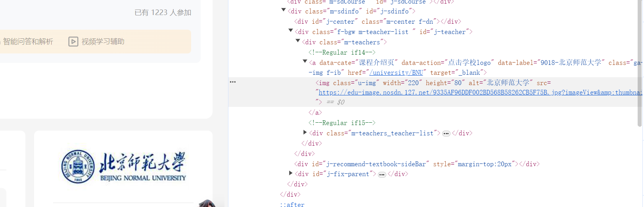Click the round BNU seal emblem
Image resolution: width=644 pixels, height=207 pixels.
coord(78,167)
